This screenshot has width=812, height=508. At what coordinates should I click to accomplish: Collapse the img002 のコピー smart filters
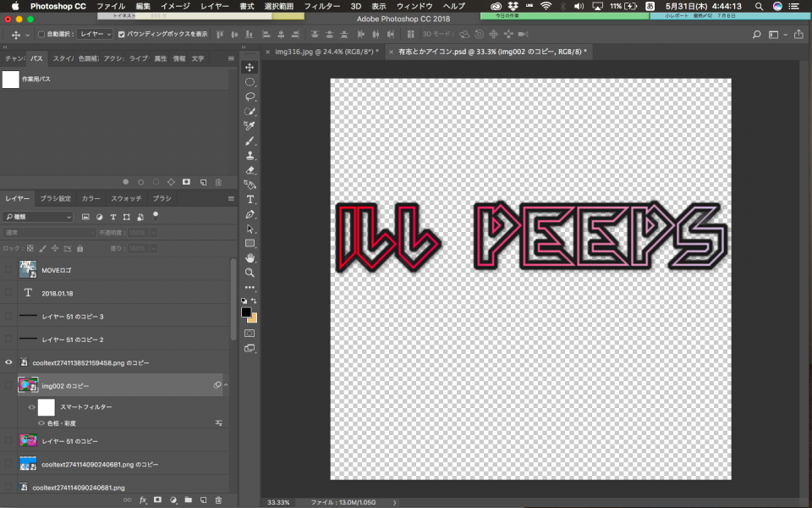pos(226,385)
